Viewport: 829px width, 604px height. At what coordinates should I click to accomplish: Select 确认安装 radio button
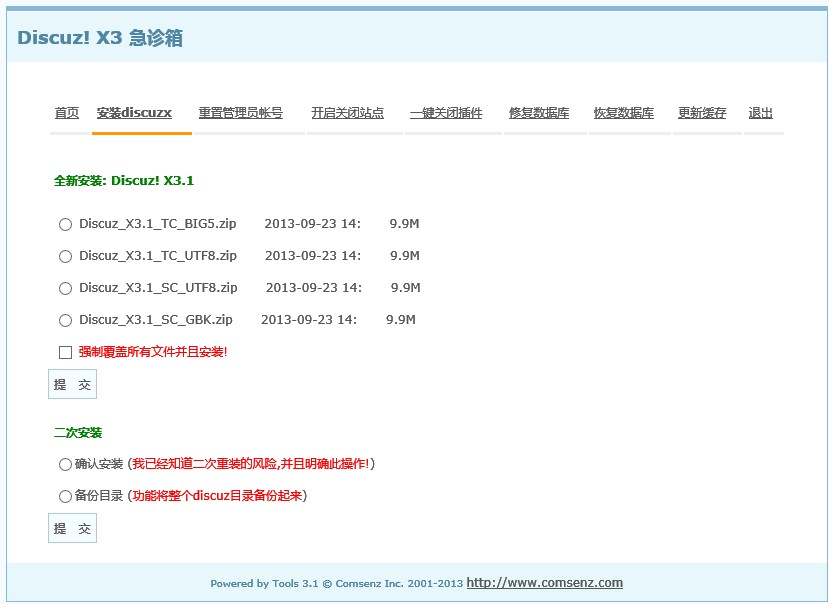pyautogui.click(x=66, y=464)
